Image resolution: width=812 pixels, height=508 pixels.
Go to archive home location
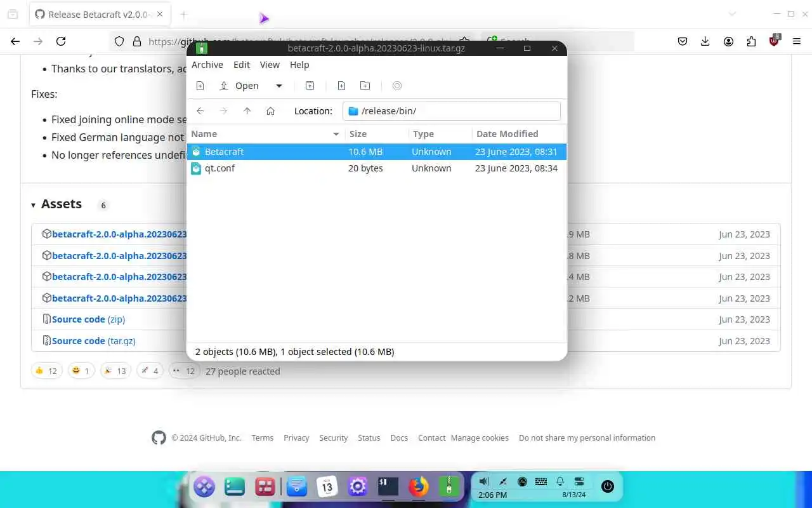pyautogui.click(x=270, y=111)
